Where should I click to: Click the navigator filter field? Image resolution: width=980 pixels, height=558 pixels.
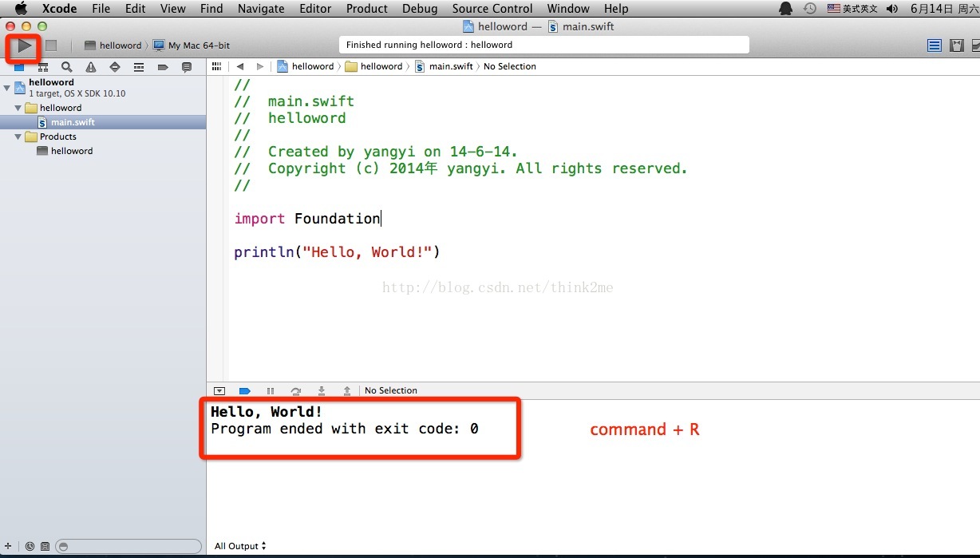(x=128, y=546)
